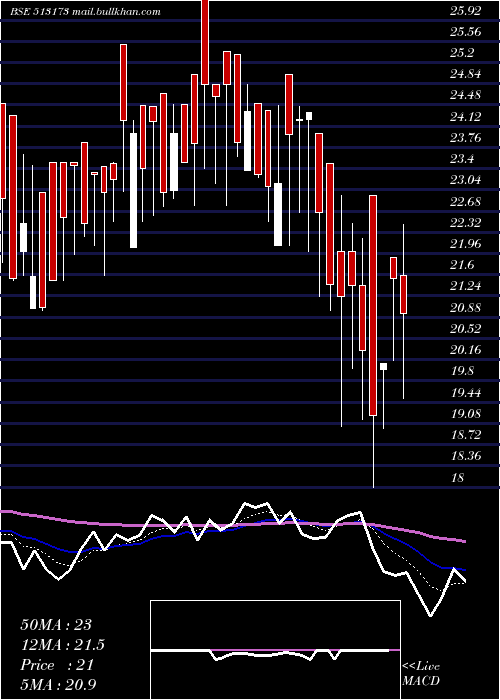The image size is (500, 700).
Task: Choose the 21.96 price label
Action: (465, 244)
